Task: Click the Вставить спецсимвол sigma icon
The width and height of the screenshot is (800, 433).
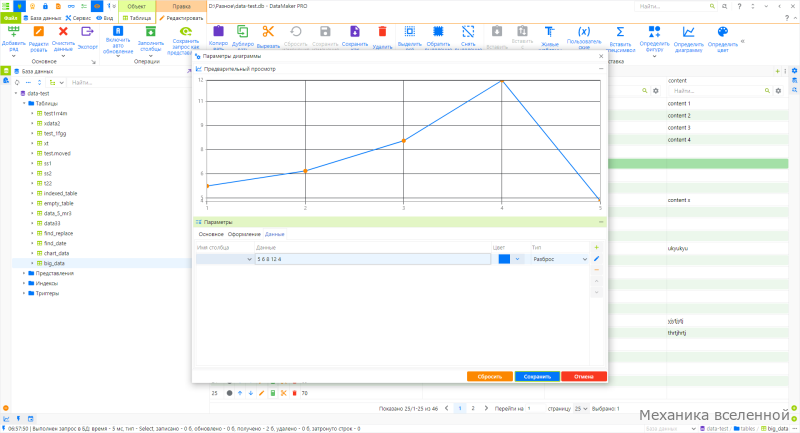Action: [x=620, y=32]
